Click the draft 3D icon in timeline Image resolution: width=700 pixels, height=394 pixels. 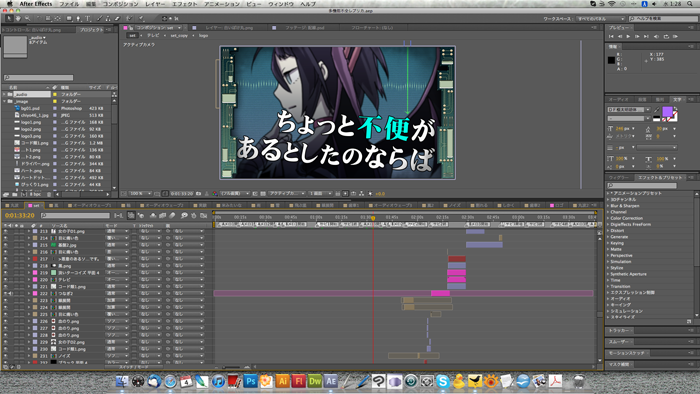141,216
